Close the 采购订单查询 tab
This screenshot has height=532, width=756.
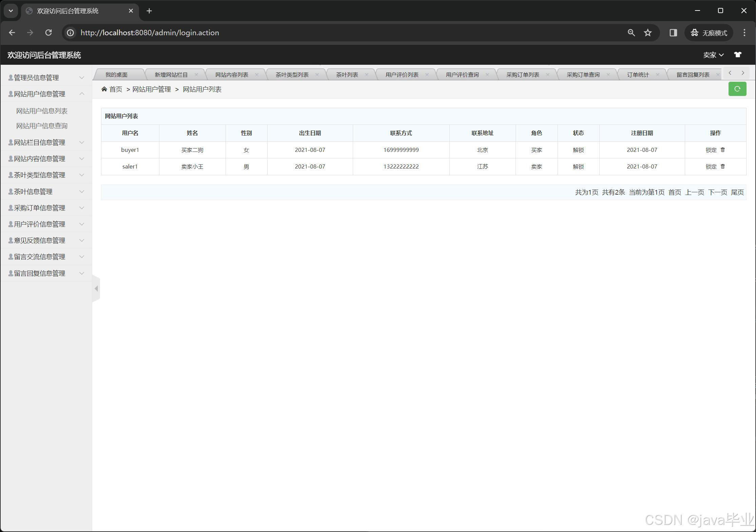pos(608,75)
